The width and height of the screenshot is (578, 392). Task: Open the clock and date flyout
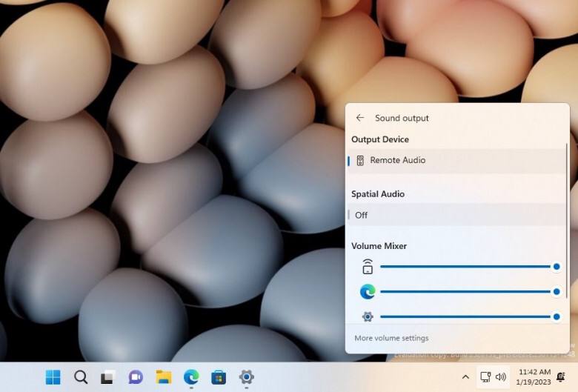coord(534,377)
